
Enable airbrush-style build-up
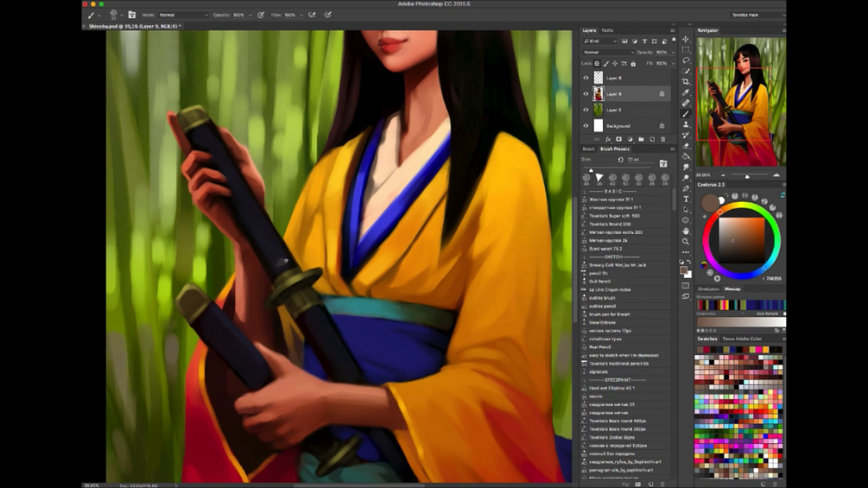coord(312,15)
